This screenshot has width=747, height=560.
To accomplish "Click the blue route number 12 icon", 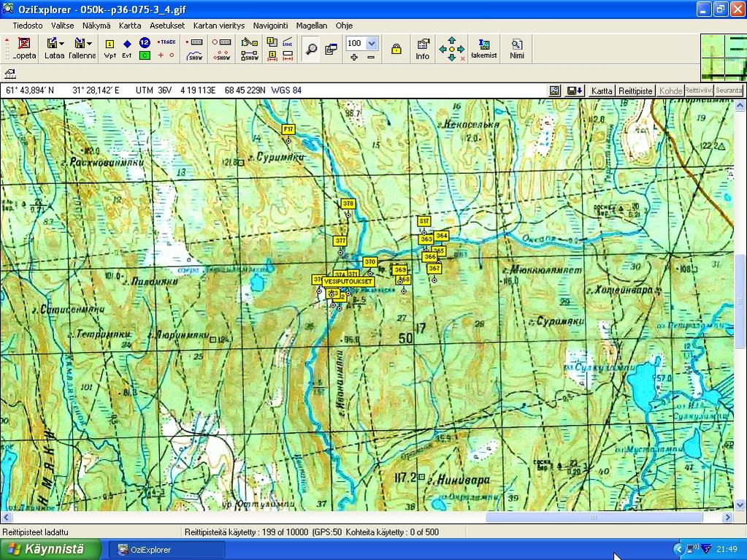I will [145, 42].
